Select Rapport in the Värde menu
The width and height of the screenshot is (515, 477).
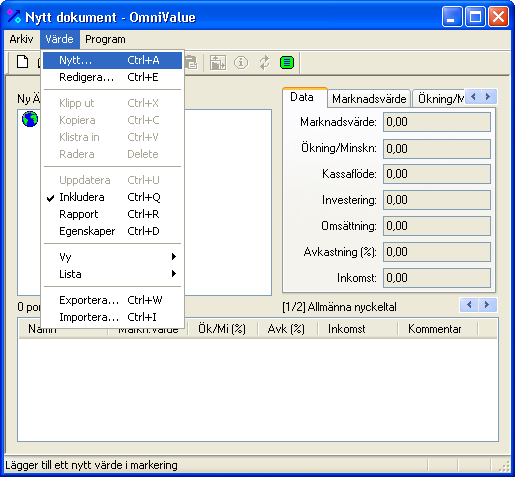tap(112, 214)
